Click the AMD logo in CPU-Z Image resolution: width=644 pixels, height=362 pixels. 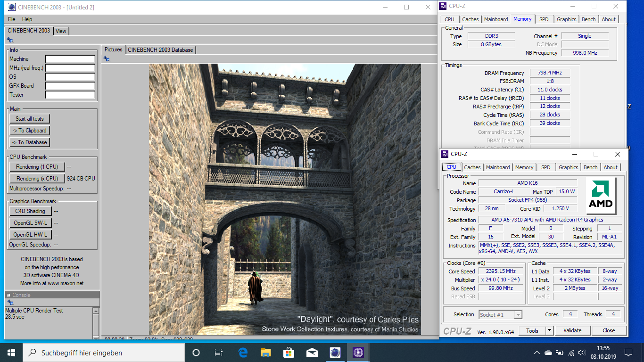point(601,196)
